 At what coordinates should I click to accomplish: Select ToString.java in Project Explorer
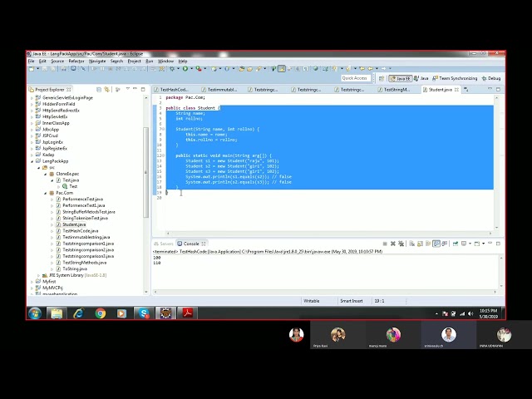[x=75, y=269]
